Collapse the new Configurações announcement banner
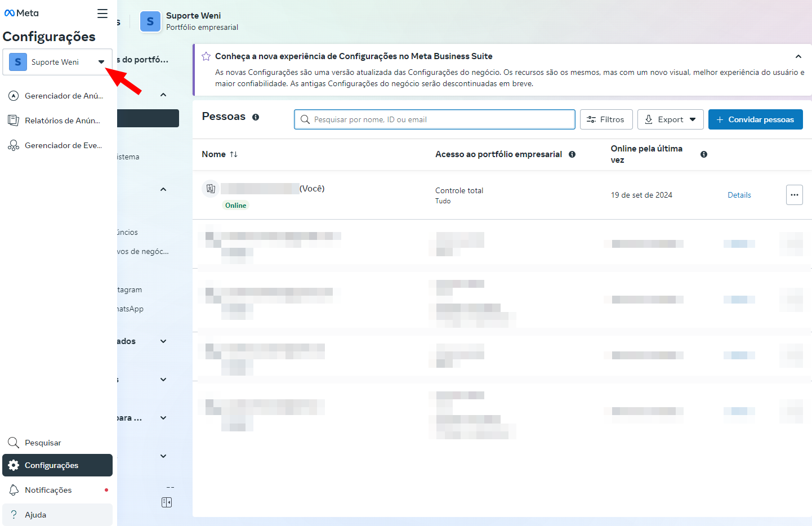Viewport: 812px width, 526px height. tap(798, 56)
